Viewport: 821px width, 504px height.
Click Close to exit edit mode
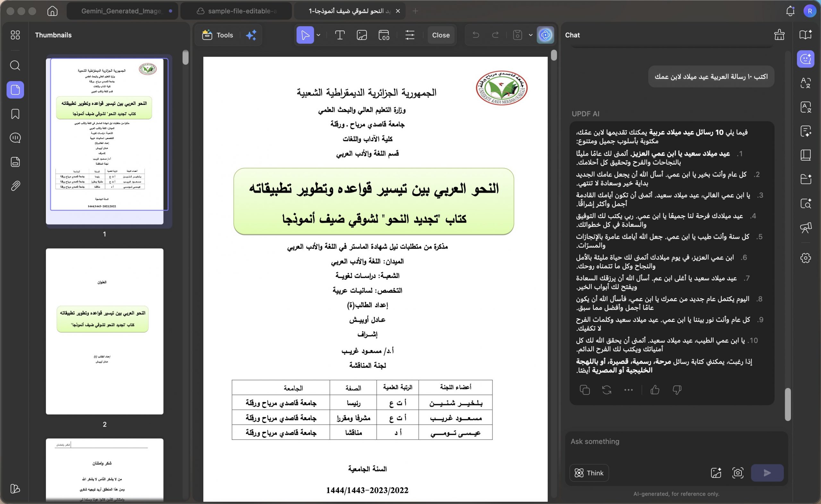click(441, 35)
